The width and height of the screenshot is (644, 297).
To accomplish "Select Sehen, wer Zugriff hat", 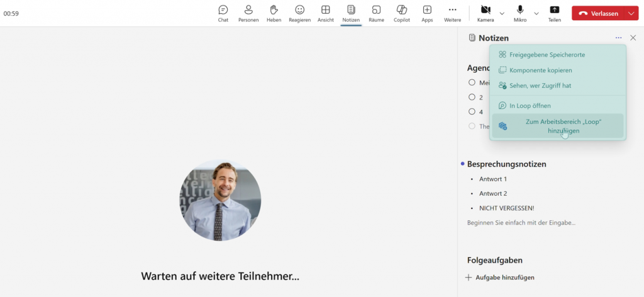I will pyautogui.click(x=558, y=86).
